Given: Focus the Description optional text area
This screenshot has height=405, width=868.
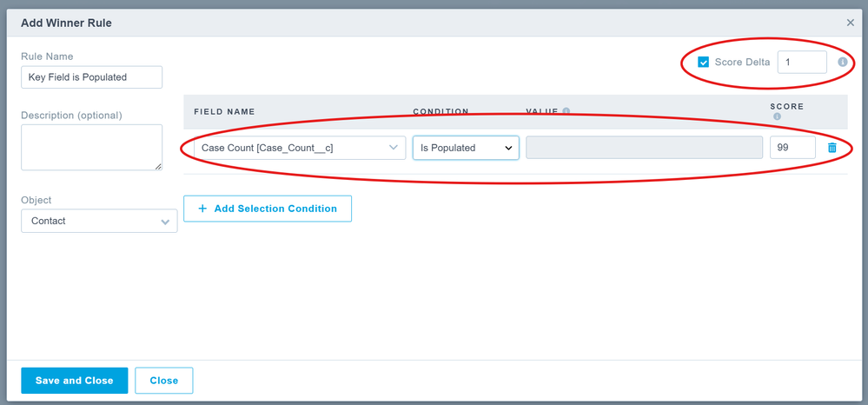Looking at the screenshot, I should pos(91,147).
